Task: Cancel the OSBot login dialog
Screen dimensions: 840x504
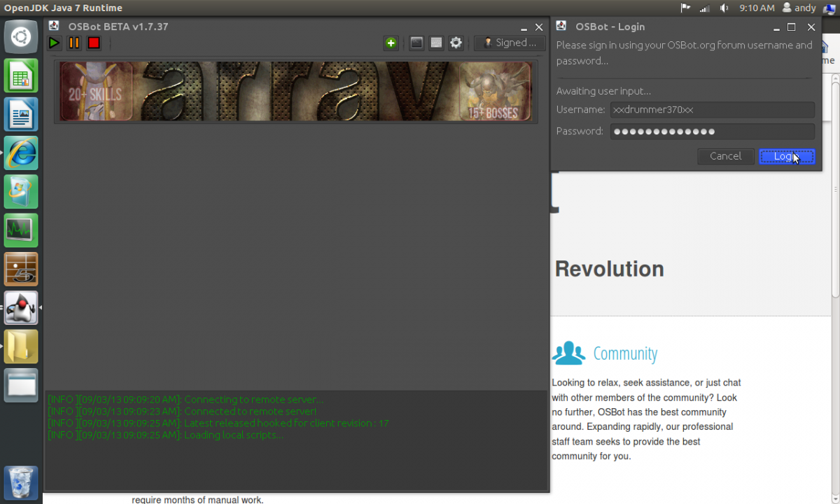Action: coord(725,156)
